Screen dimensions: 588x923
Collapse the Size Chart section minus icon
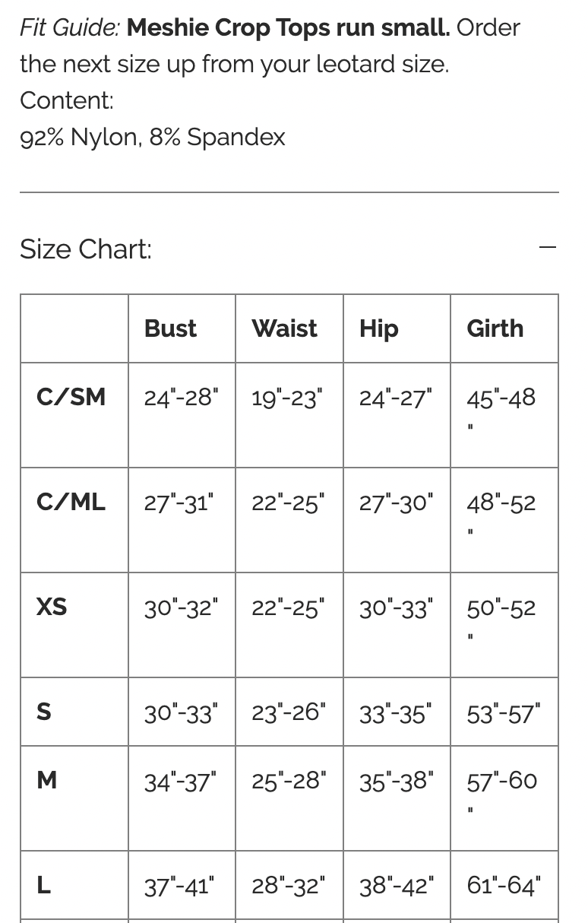coord(547,248)
